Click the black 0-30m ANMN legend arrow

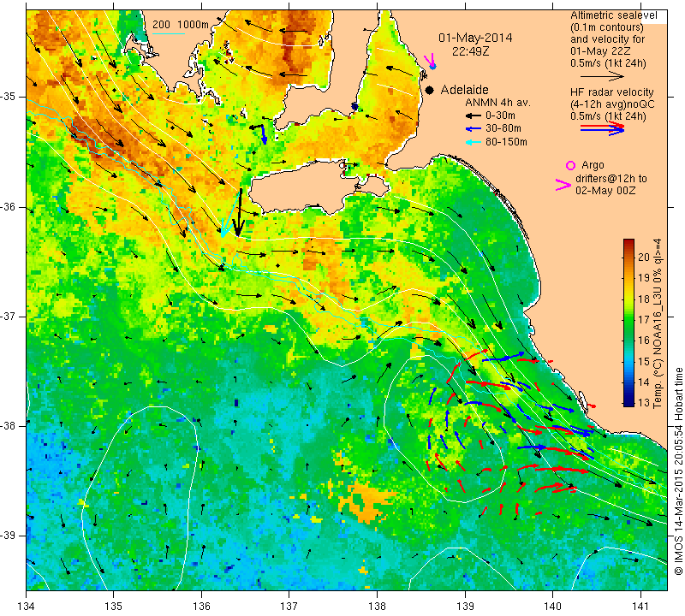click(x=474, y=115)
